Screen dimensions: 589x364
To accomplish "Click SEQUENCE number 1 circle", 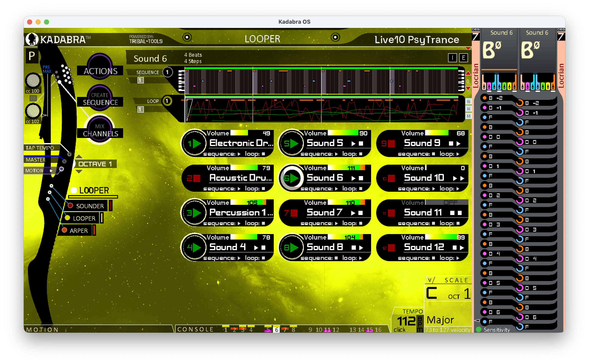I will tap(168, 72).
